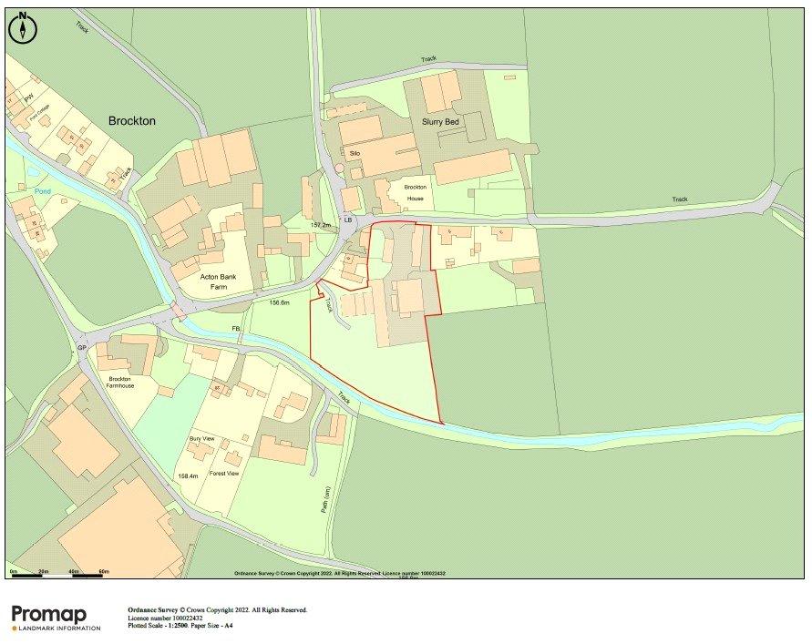The image size is (812, 644).
Task: Click the blue Pond label
Action: (x=43, y=192)
